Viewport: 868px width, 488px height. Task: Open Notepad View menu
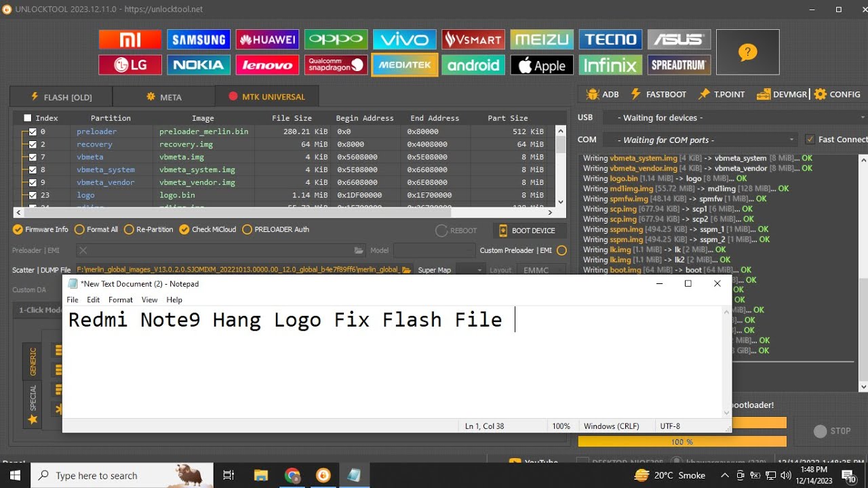point(149,300)
